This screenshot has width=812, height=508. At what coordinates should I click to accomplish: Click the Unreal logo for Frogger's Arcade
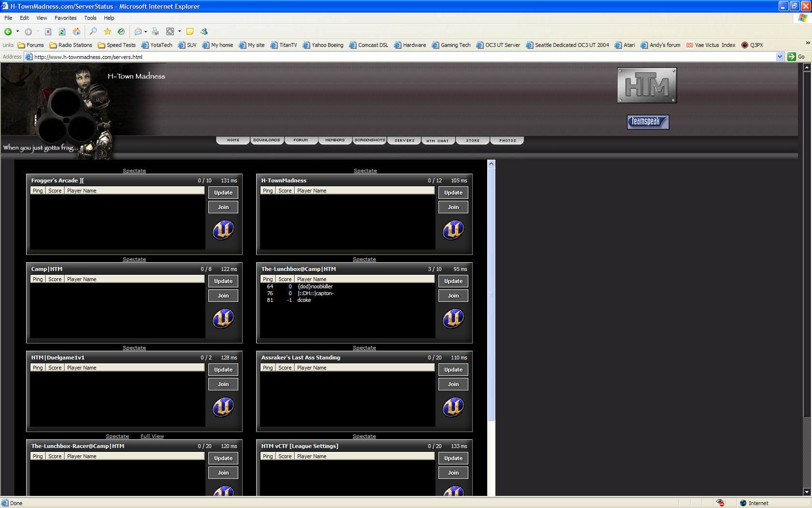(x=223, y=230)
